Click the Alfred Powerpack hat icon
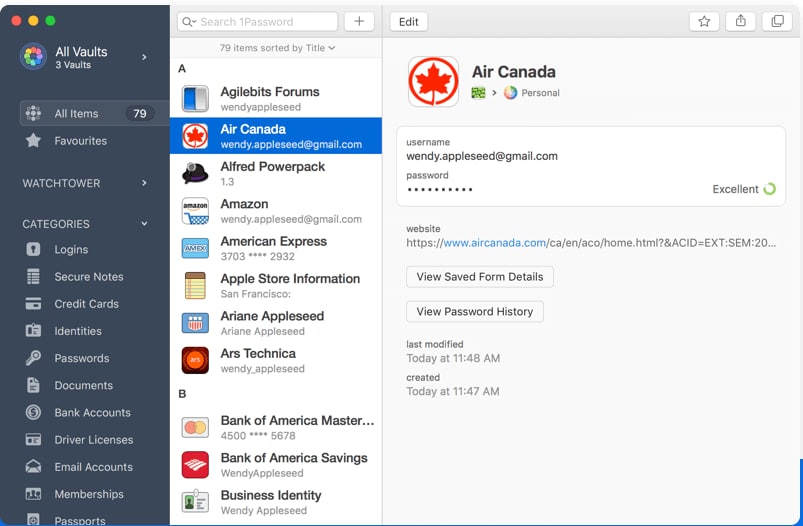This screenshot has width=803, height=526. [195, 174]
